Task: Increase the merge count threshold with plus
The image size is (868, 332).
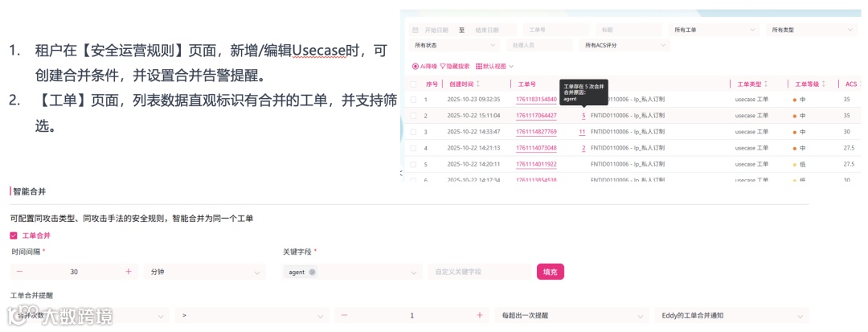Action: tap(479, 315)
